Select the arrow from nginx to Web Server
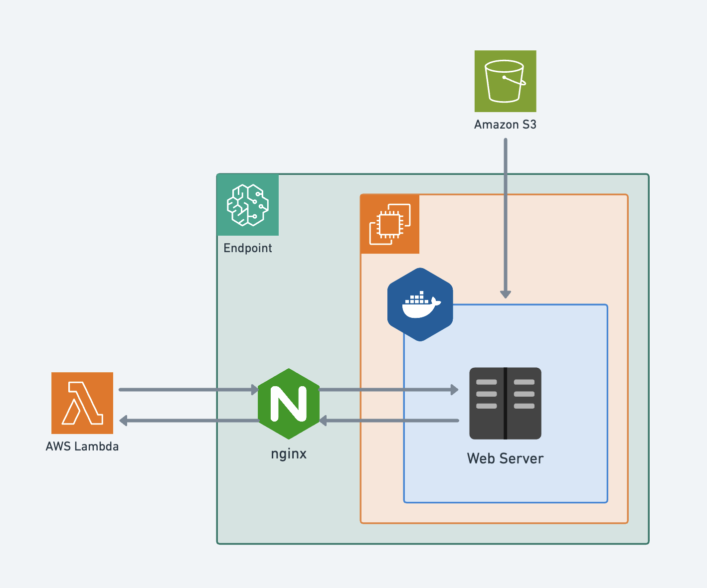 pos(389,390)
